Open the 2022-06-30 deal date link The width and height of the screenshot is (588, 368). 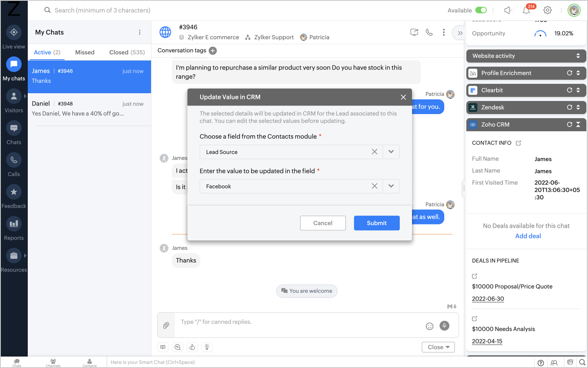(488, 299)
